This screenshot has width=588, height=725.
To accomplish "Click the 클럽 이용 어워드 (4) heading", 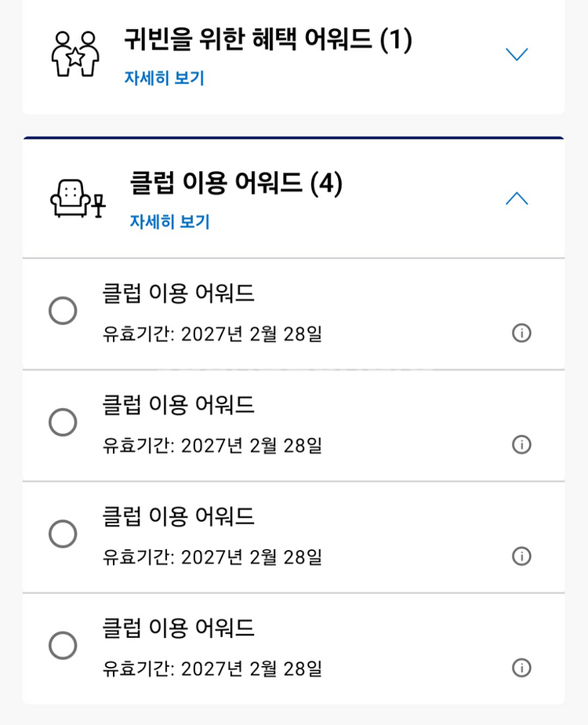I will [236, 183].
